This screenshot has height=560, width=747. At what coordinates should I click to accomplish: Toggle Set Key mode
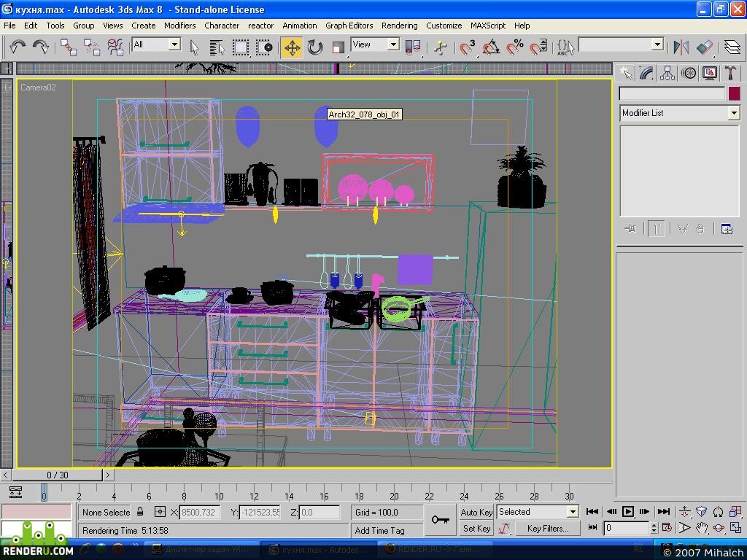pyautogui.click(x=476, y=529)
